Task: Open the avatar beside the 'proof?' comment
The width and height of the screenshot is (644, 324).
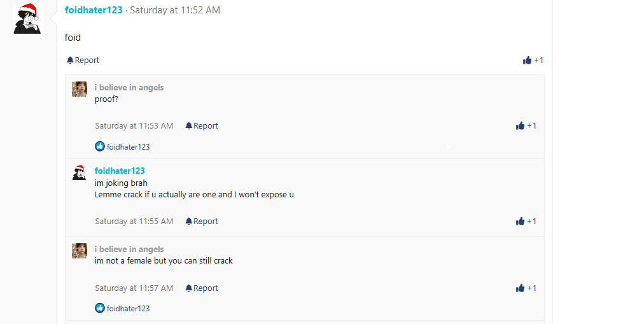Action: pyautogui.click(x=80, y=89)
